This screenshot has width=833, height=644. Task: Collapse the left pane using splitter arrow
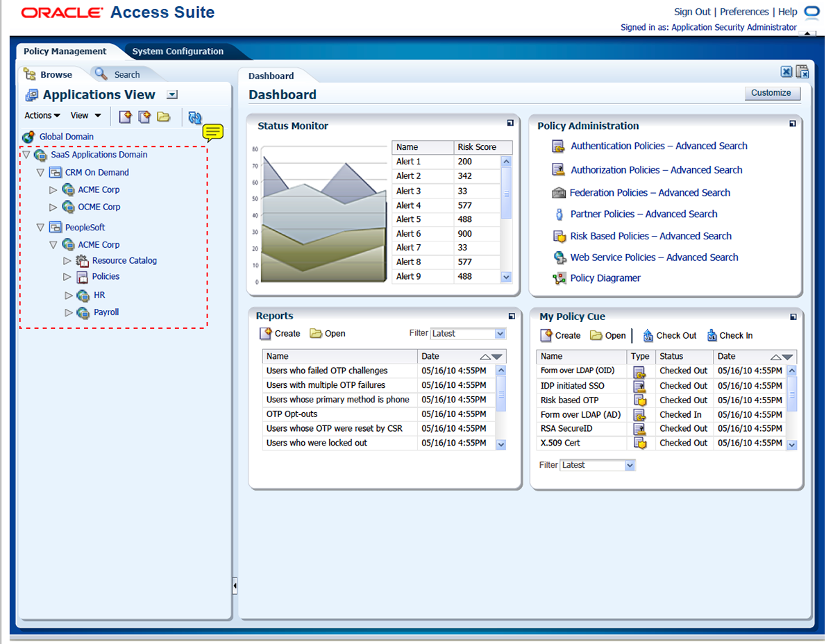(235, 586)
